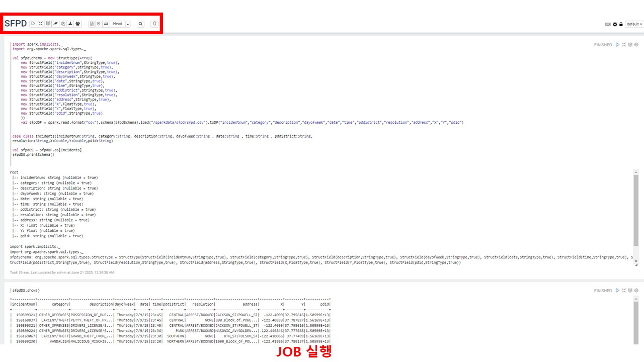Open the Head revision dropdown

coord(118,24)
